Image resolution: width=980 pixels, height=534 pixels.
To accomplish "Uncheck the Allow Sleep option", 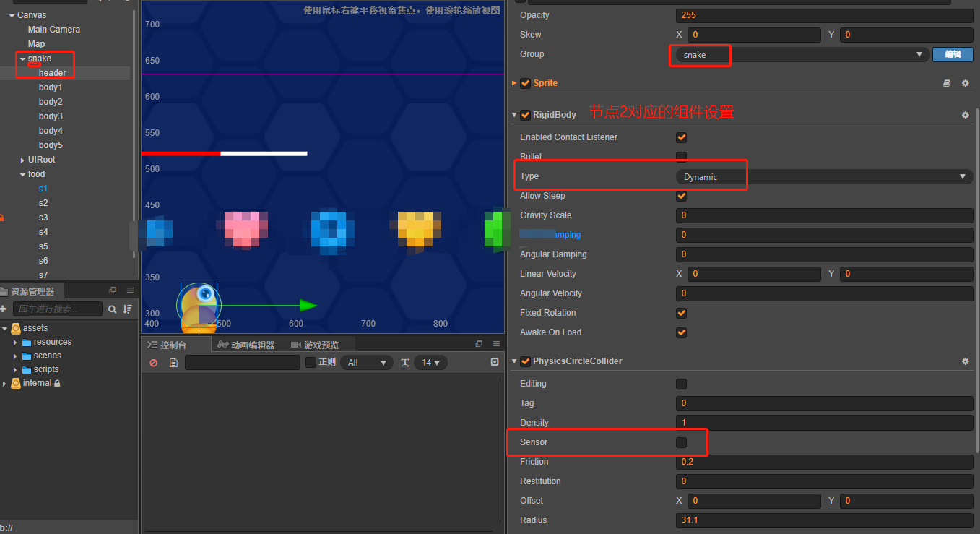I will click(x=681, y=196).
